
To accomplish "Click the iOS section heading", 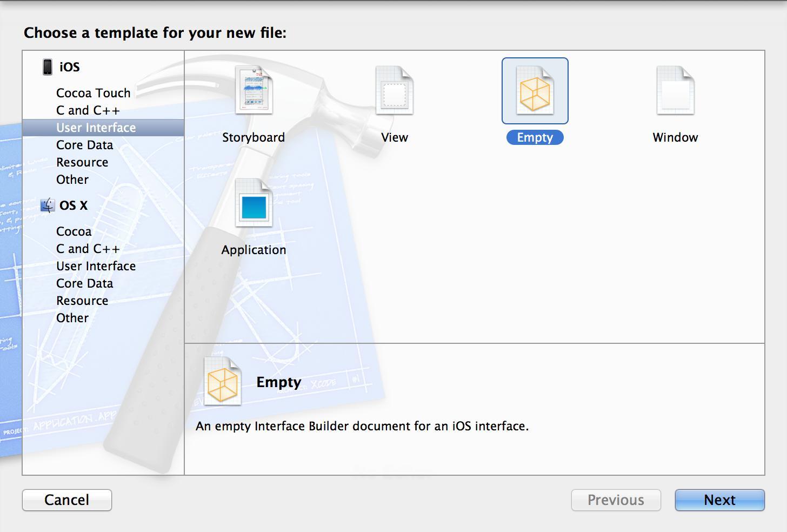I will (x=70, y=67).
